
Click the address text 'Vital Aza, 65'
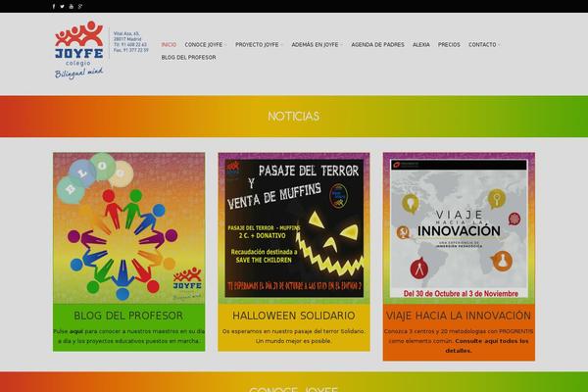(x=126, y=33)
